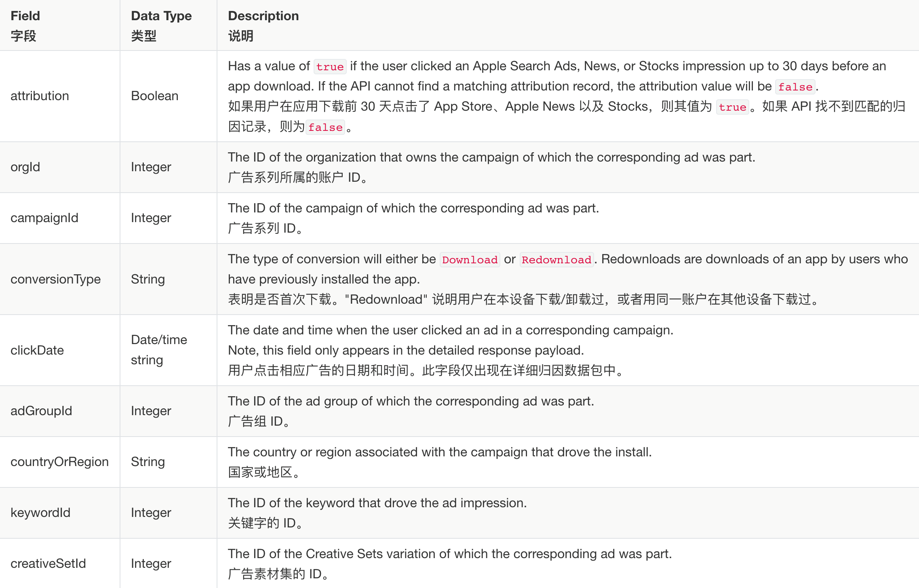
Task: Click the text '广告组 ID。'
Action: point(259,422)
